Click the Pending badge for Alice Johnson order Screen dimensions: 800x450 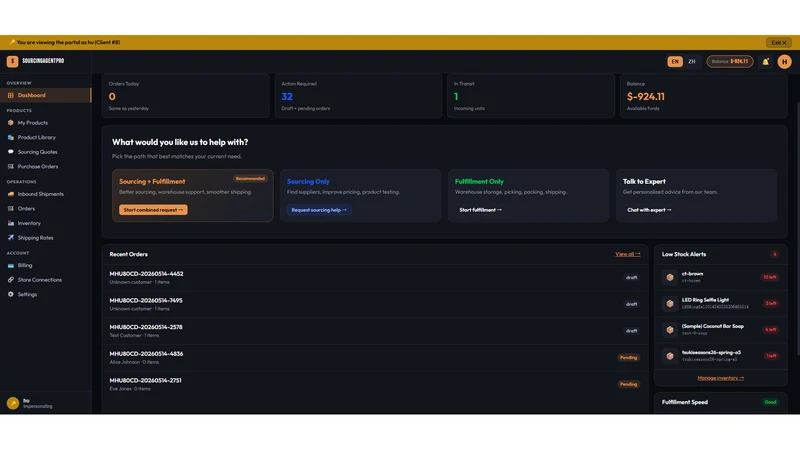tap(628, 358)
